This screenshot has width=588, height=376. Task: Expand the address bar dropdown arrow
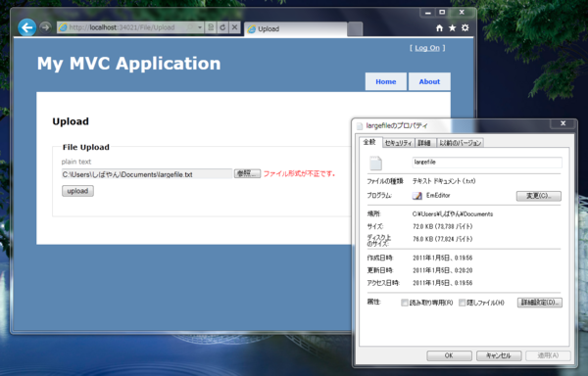tap(200, 27)
